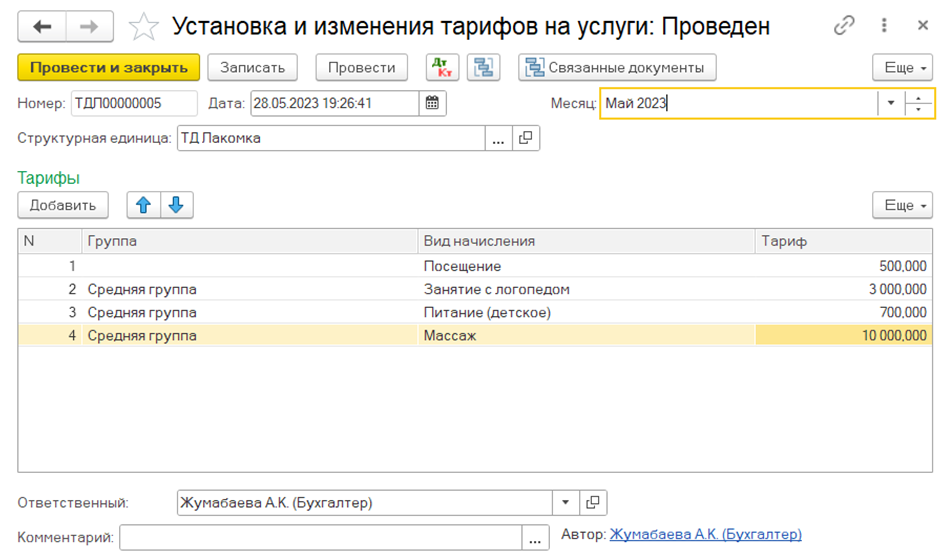Expand the Ответственный dropdown
The image size is (941, 560).
tap(565, 503)
